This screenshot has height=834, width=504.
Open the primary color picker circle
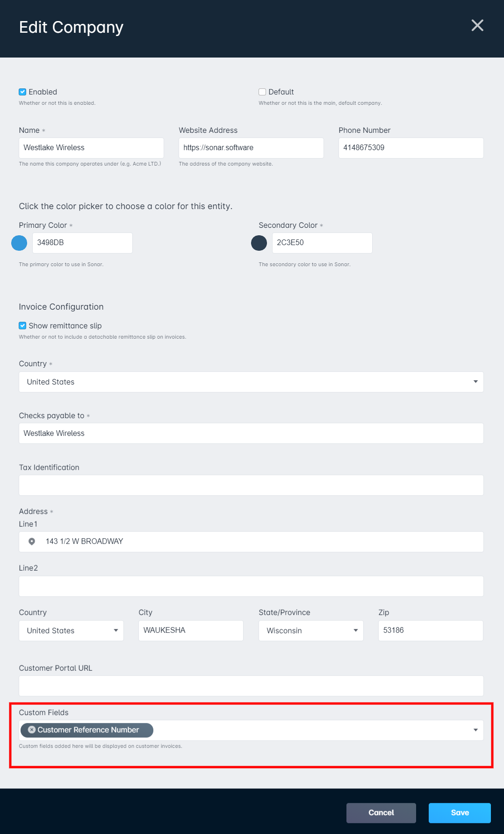[x=19, y=243]
